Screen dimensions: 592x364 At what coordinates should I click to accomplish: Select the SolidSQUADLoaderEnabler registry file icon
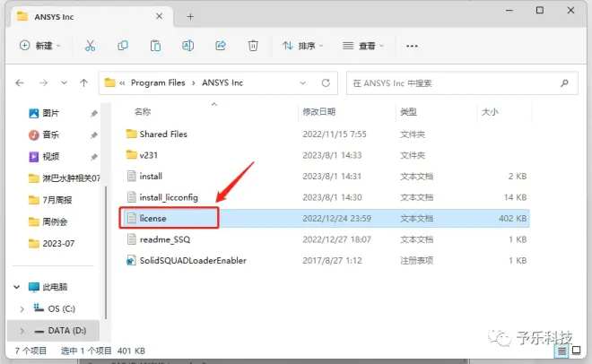[x=131, y=260]
